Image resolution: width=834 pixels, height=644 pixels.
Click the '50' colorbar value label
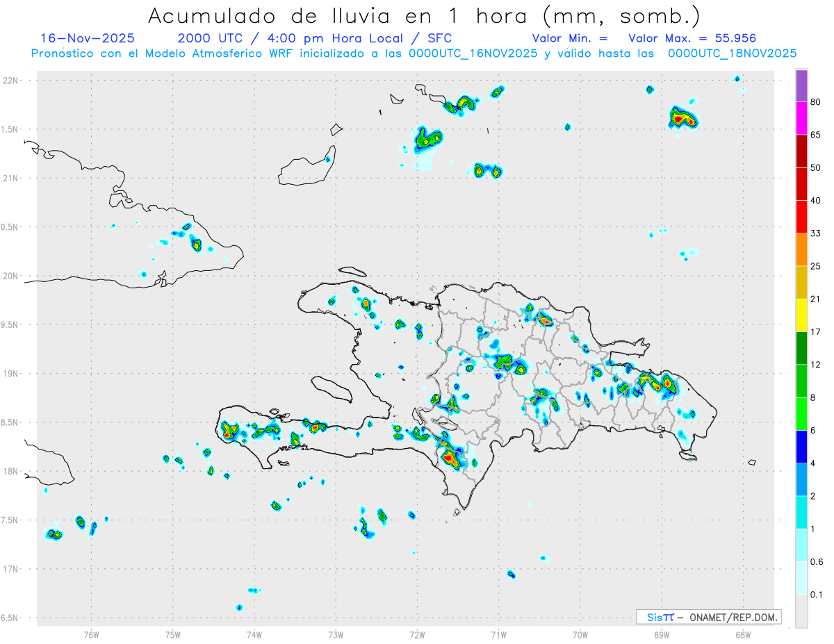(816, 168)
